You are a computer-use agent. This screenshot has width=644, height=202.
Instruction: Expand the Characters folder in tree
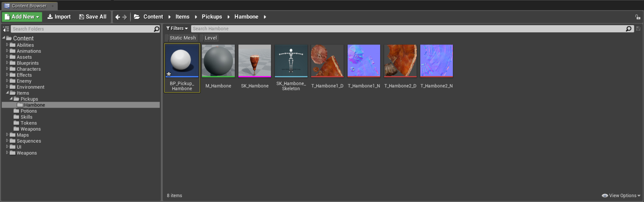pyautogui.click(x=7, y=69)
